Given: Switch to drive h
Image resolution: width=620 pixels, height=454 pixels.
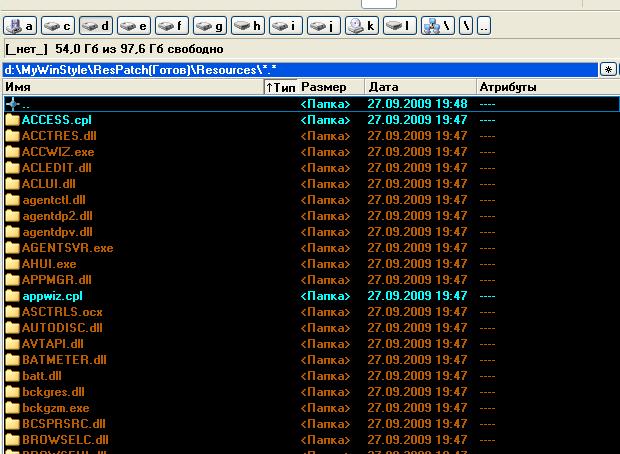Looking at the screenshot, I should coord(248,26).
